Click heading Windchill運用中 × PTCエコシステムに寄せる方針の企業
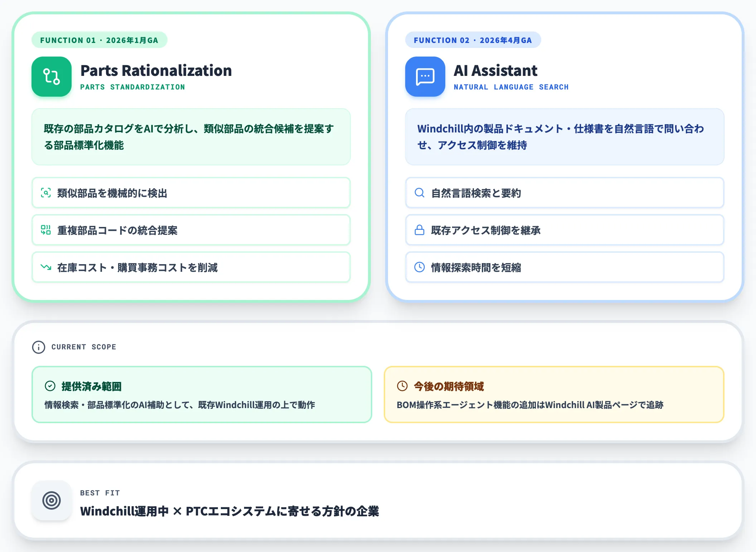The image size is (756, 552). click(229, 511)
